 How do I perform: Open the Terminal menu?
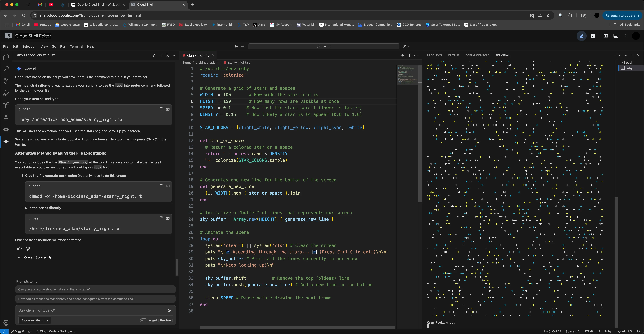coord(76,46)
